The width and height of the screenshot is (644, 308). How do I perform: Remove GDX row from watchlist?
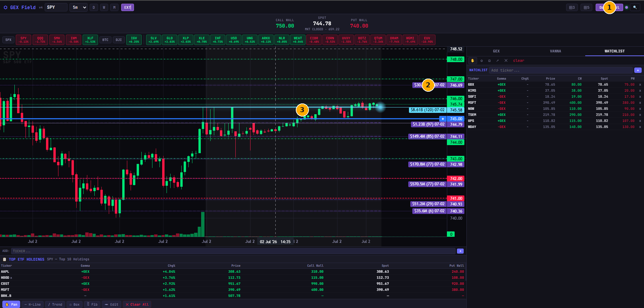tap(640, 85)
